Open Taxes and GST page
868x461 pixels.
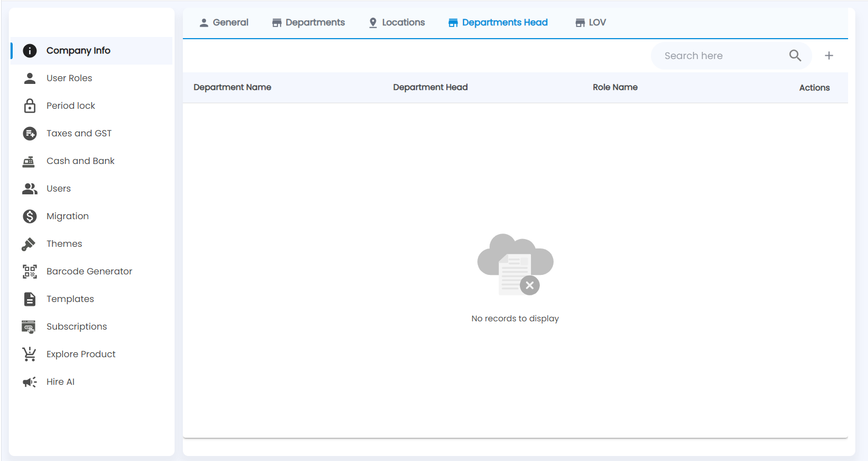pyautogui.click(x=91, y=134)
